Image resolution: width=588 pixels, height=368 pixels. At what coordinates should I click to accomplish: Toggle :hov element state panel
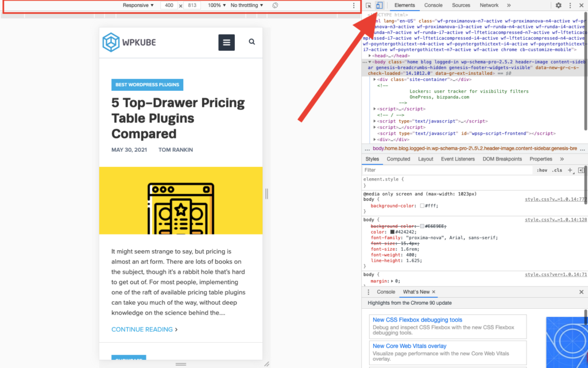pyautogui.click(x=542, y=170)
